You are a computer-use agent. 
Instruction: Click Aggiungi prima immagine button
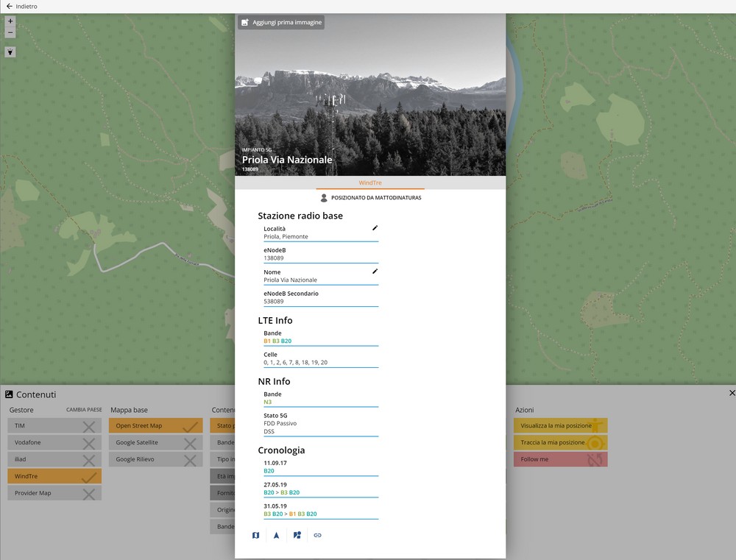281,23
